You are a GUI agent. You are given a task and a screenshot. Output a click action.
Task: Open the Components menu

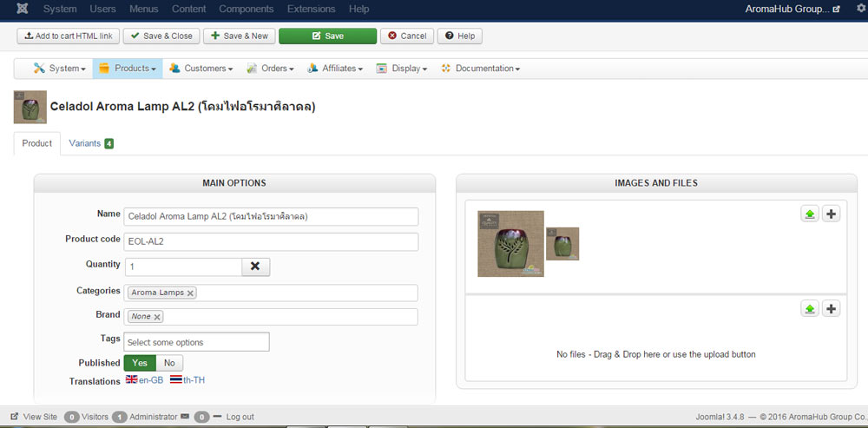tap(247, 9)
